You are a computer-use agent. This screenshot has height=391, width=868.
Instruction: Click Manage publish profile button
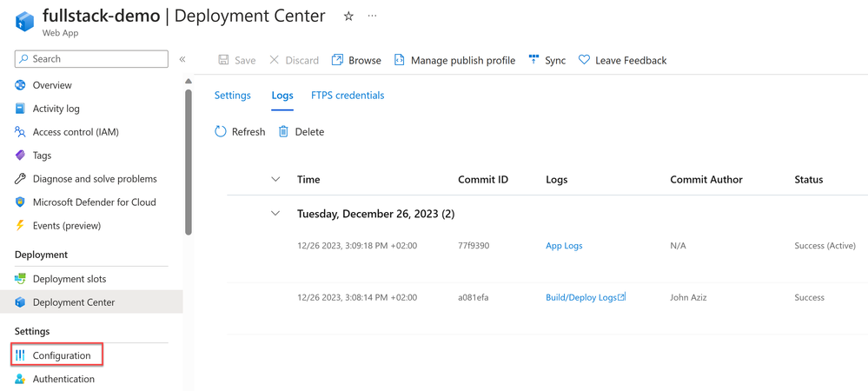click(463, 60)
